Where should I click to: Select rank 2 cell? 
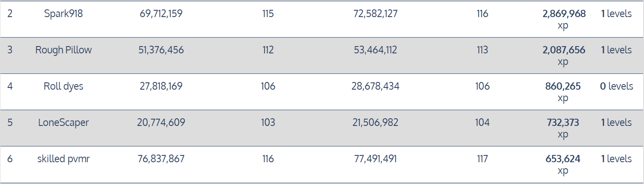click(10, 14)
